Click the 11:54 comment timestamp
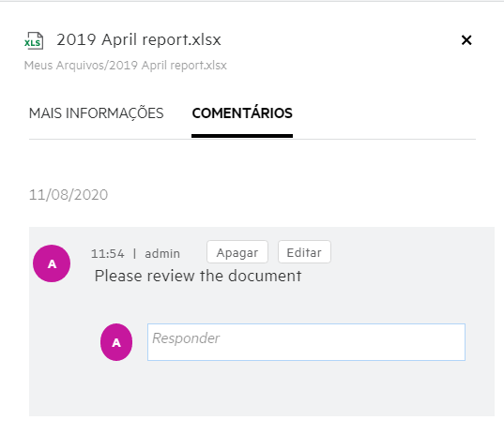 point(107,254)
